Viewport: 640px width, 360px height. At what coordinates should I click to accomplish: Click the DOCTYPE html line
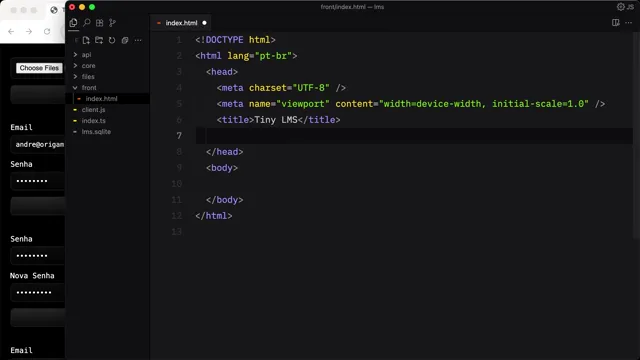[x=235, y=40]
